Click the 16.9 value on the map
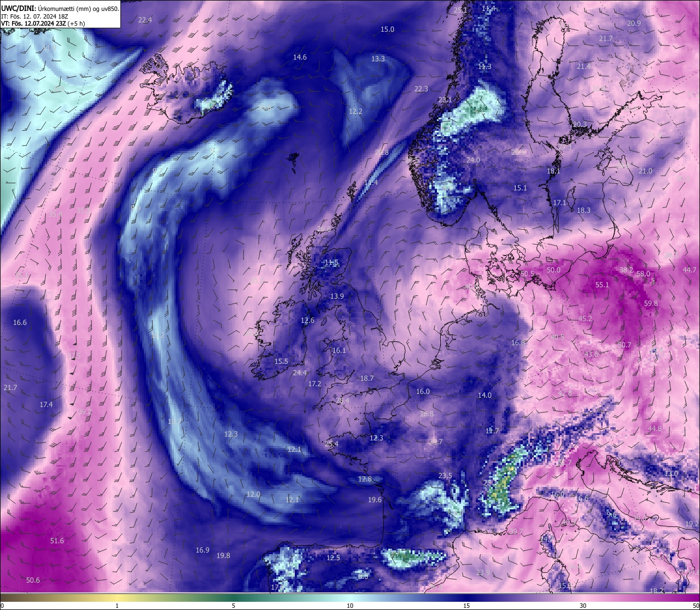 point(202,550)
